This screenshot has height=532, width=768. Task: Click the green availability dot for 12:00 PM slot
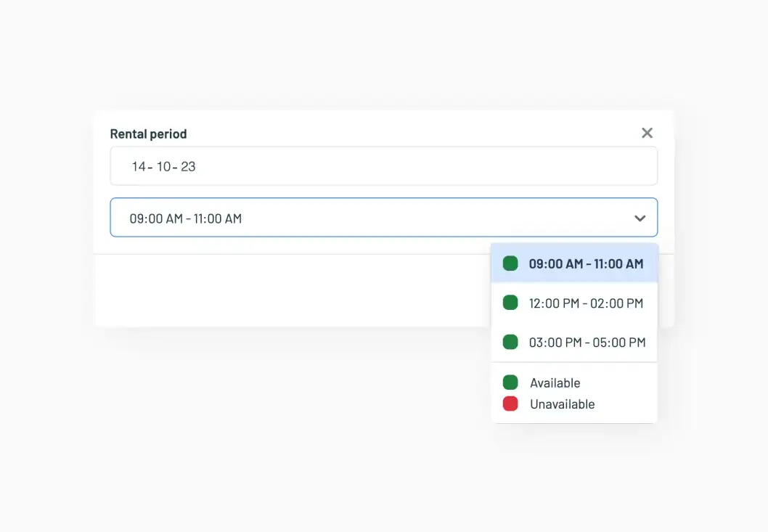[510, 303]
